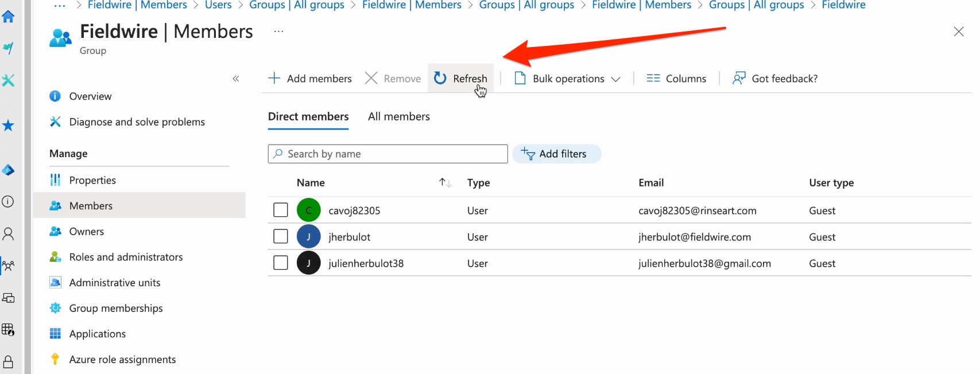The width and height of the screenshot is (980, 374).
Task: Click the Email column header
Action: pyautogui.click(x=651, y=182)
